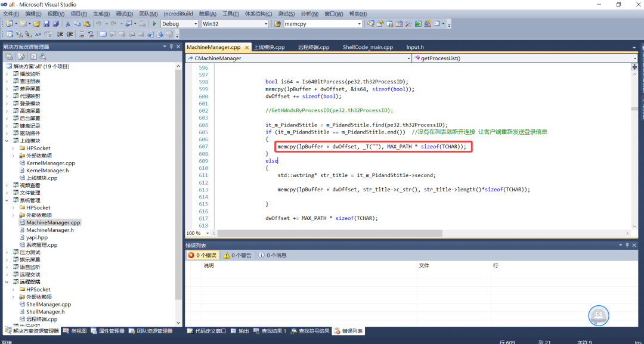Switch to the ShellCode_main.cpp tab

[x=367, y=47]
